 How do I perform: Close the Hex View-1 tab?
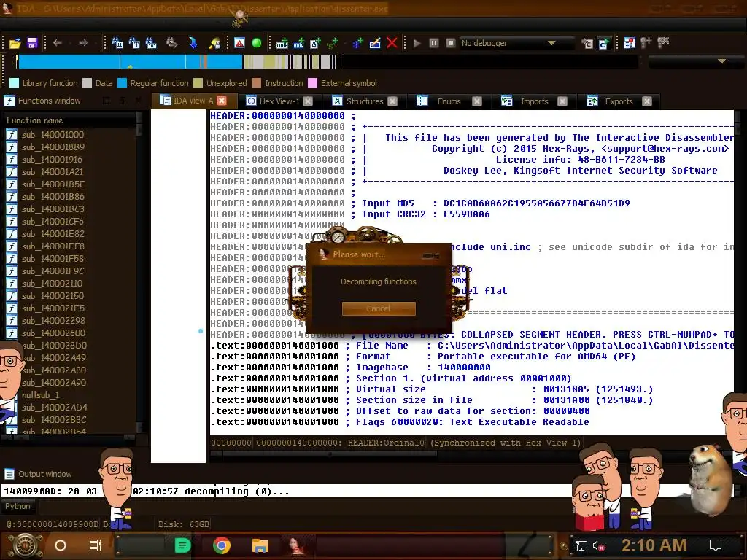pos(308,101)
